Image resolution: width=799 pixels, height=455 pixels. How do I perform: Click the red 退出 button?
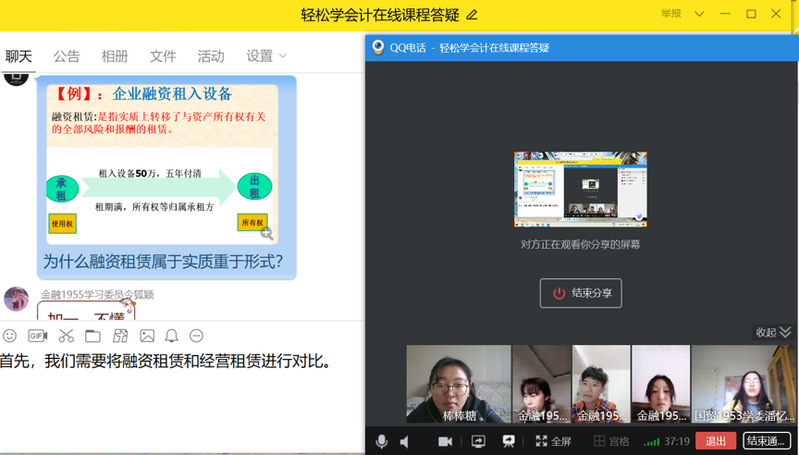pos(715,441)
